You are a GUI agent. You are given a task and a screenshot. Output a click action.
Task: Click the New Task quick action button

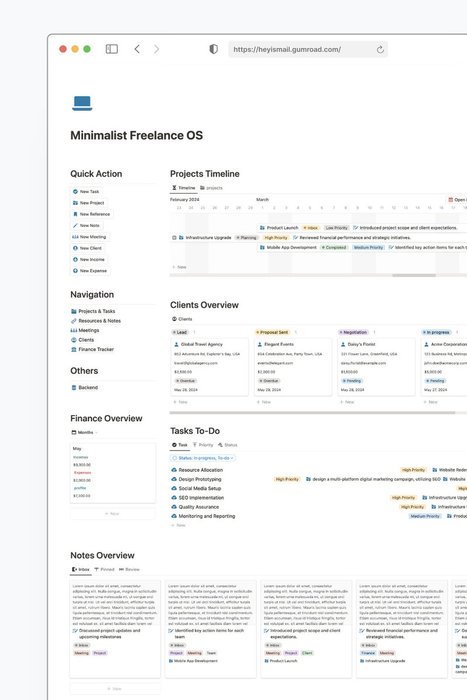(x=86, y=192)
